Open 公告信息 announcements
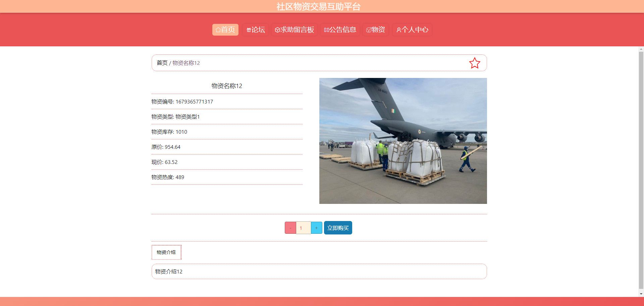The height and width of the screenshot is (306, 644). 340,30
